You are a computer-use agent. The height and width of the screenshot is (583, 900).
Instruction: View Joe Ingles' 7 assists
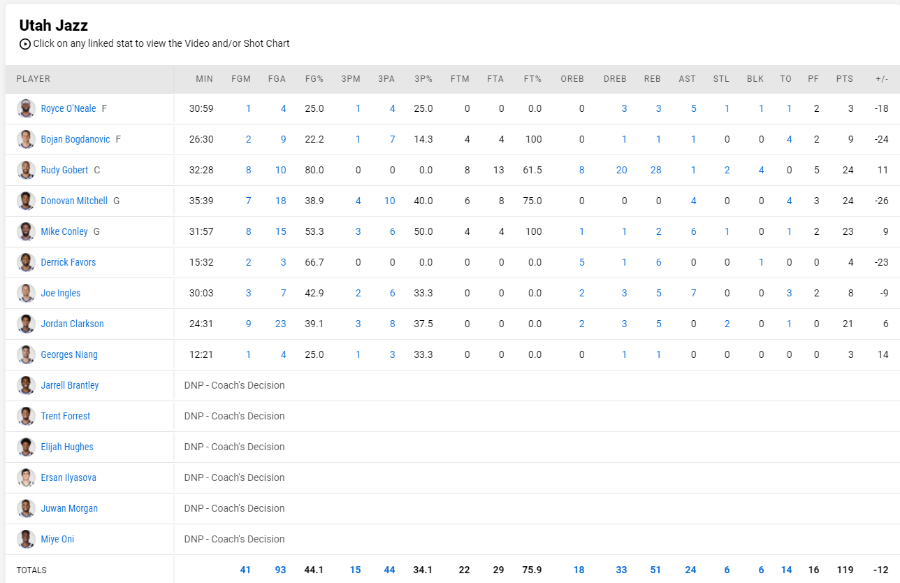click(x=693, y=293)
